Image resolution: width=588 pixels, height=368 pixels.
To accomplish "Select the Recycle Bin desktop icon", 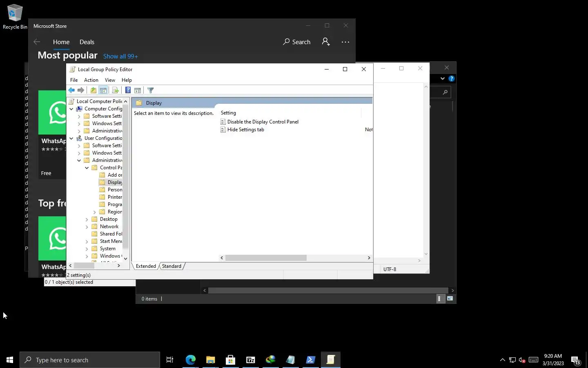I will 15,17.
